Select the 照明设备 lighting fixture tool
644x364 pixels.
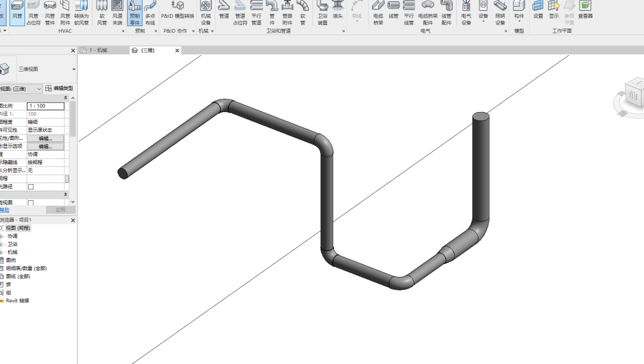point(500,13)
